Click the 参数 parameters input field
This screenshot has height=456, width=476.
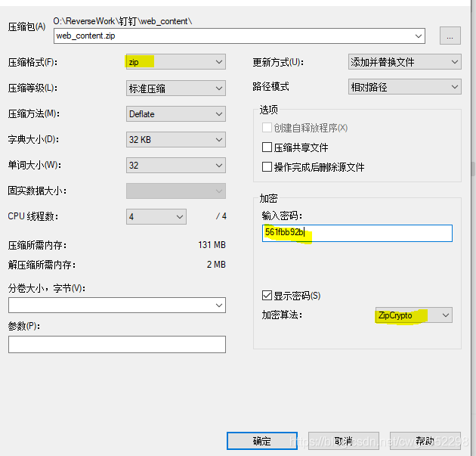(117, 344)
